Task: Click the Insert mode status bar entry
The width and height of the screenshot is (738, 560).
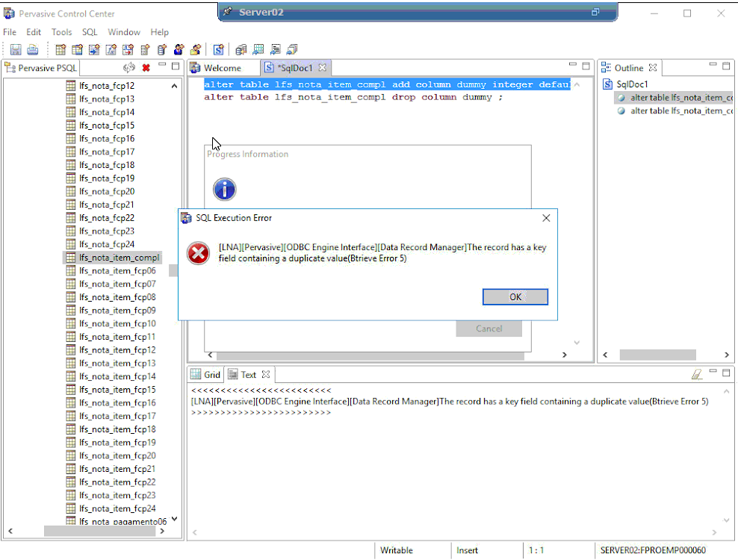Action: point(467,550)
